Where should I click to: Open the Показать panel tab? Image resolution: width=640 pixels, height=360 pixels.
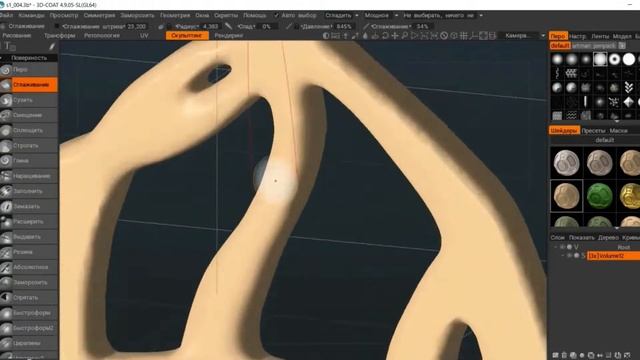coord(582,238)
